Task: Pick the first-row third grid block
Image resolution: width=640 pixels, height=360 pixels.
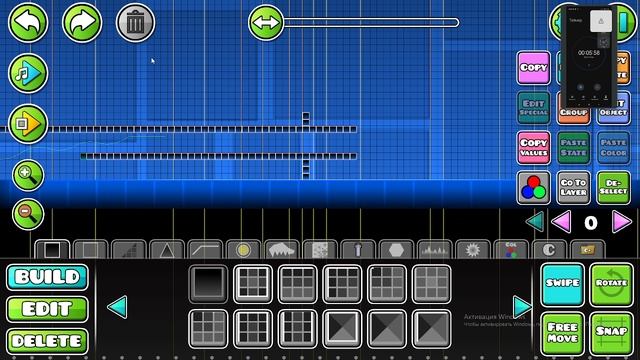Action: pyautogui.click(x=298, y=284)
